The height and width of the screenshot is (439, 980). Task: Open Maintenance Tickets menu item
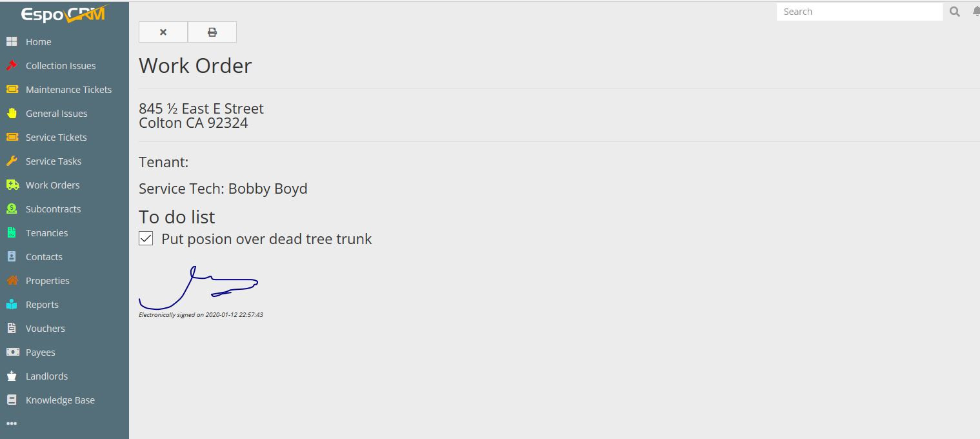point(68,90)
